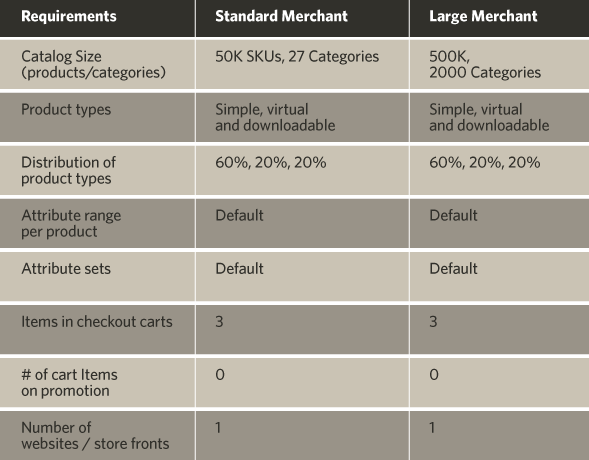The width and height of the screenshot is (589, 460).
Task: Select the Large Merchant column header
Action: (x=483, y=17)
